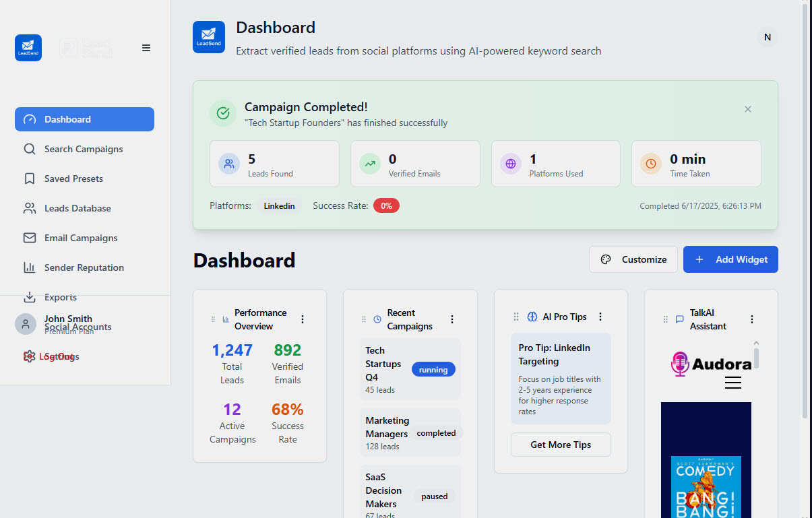The image size is (812, 518).
Task: Click the Dashboard gauge icon in the sidebar
Action: tap(30, 119)
